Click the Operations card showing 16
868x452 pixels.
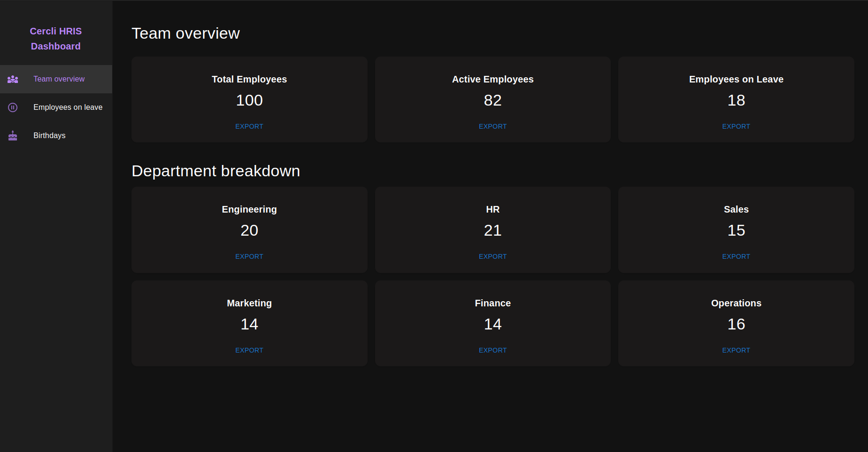[x=736, y=324]
